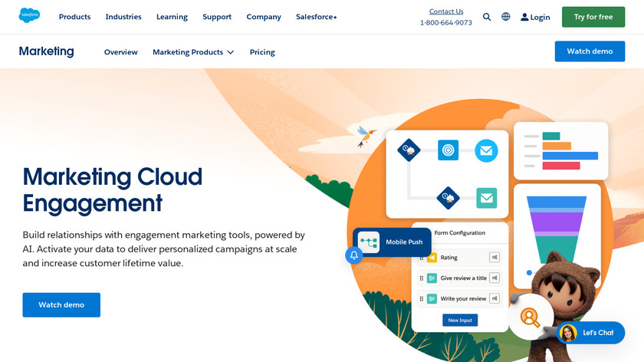This screenshot has height=362, width=644.
Task: Click the Contact Us link
Action: [446, 12]
